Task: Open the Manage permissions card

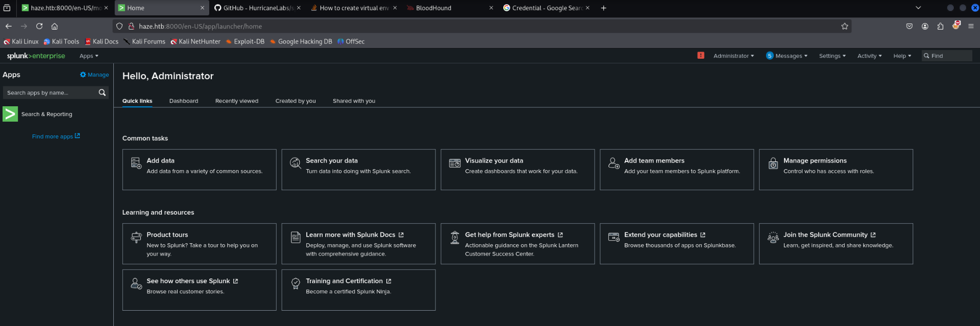Action: pos(836,170)
